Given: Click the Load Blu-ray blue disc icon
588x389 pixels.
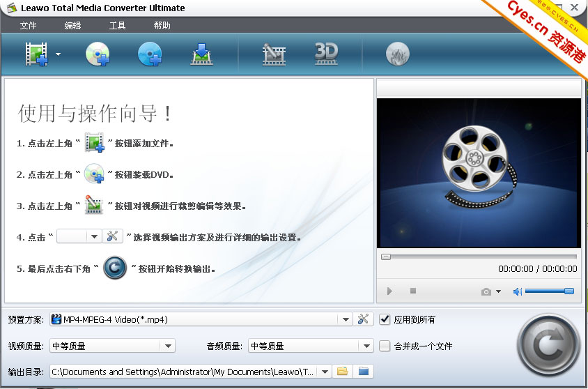Looking at the screenshot, I should [150, 54].
